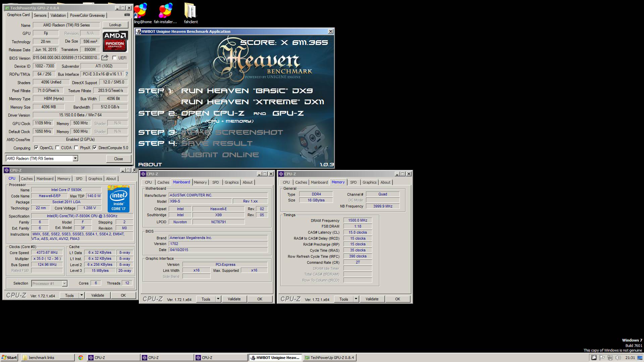Click the CPU-Z Mainboard window title icon
The height and width of the screenshot is (362, 644).
point(143,174)
